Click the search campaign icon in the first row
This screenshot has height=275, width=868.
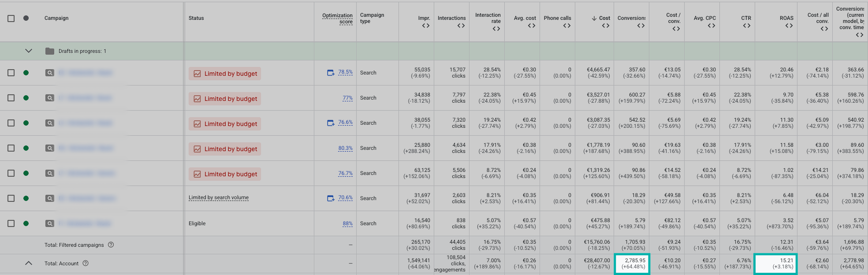pyautogui.click(x=50, y=73)
